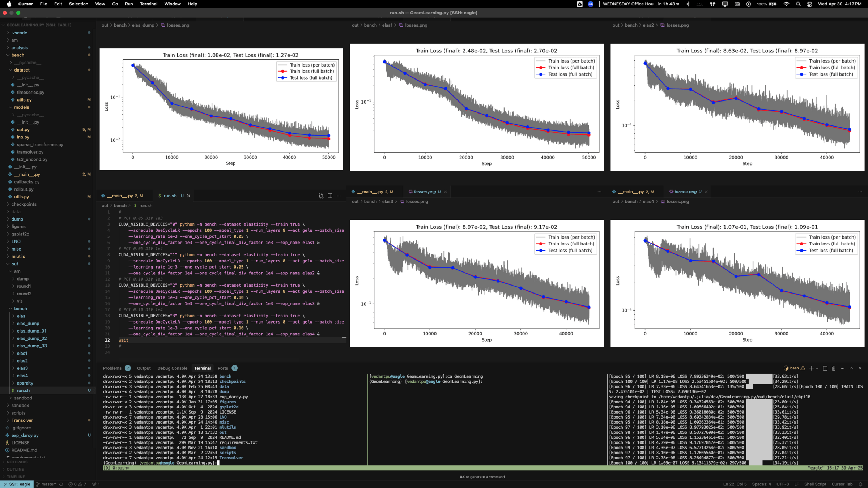Screen dimensions: 868x488
Task: Open the new terminal plus icon
Action: pos(811,368)
